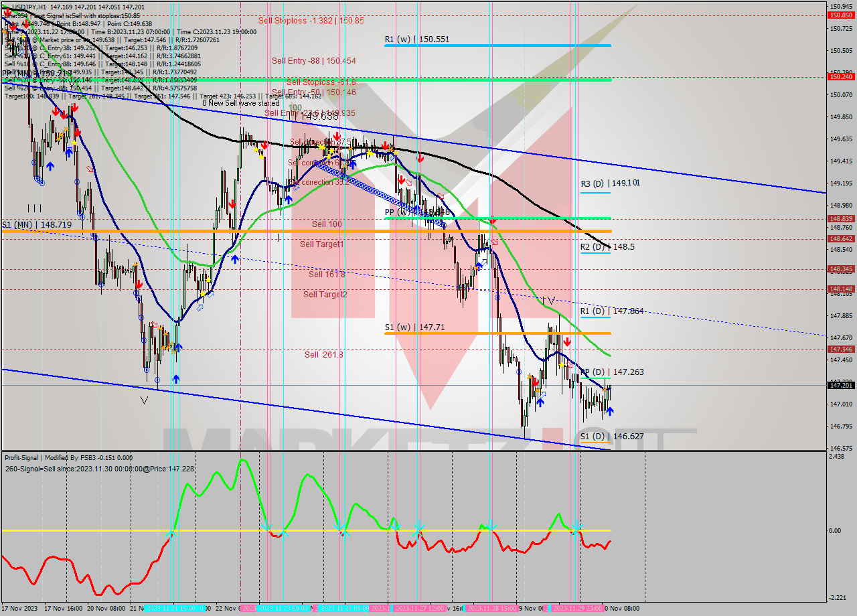The image size is (857, 616).
Task: Click the 'Sell 100' label
Action: click(x=327, y=224)
